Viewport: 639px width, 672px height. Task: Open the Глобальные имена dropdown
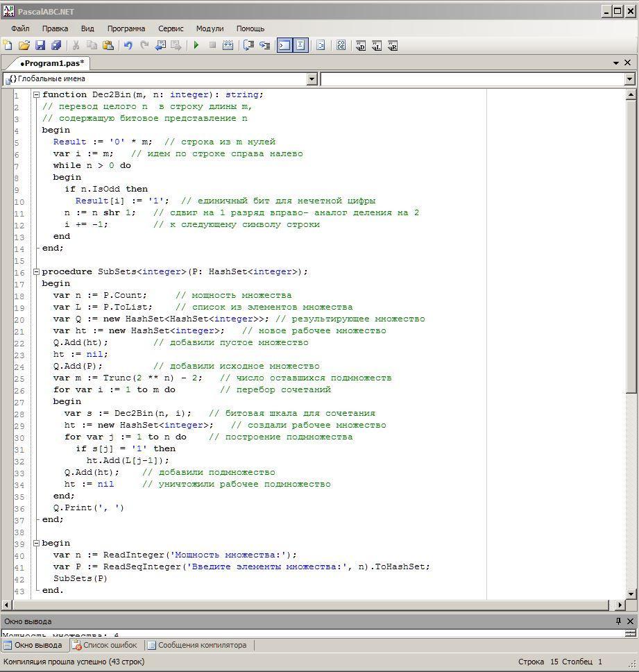click(312, 79)
